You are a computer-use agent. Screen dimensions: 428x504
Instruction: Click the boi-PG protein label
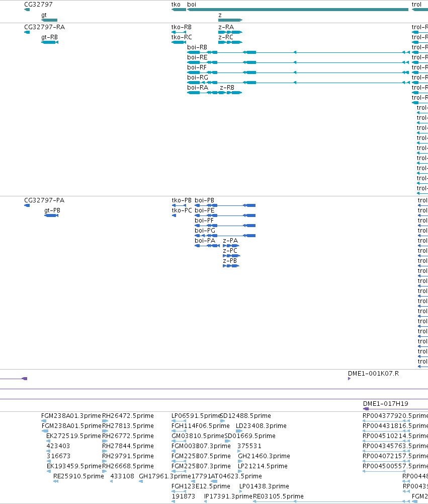[205, 231]
